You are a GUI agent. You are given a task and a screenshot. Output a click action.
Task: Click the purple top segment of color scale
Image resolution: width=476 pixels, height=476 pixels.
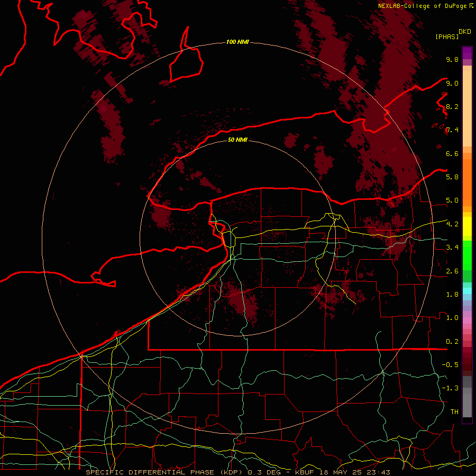[467, 53]
